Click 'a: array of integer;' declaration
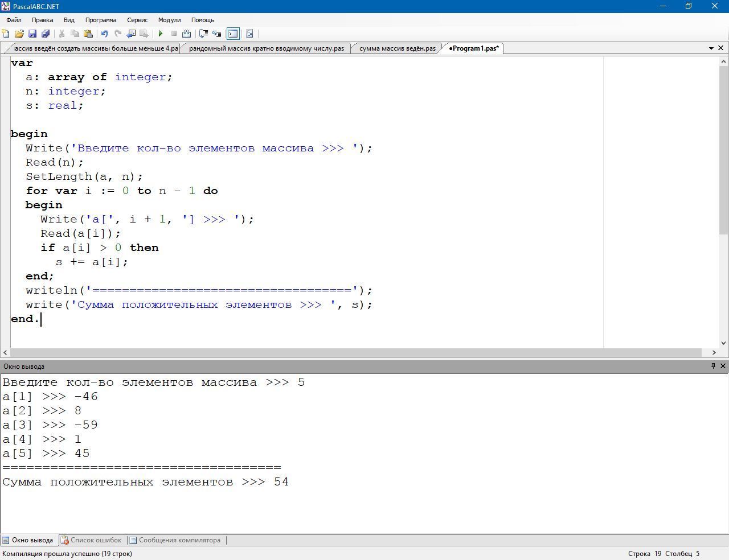This screenshot has width=729, height=560. (99, 77)
